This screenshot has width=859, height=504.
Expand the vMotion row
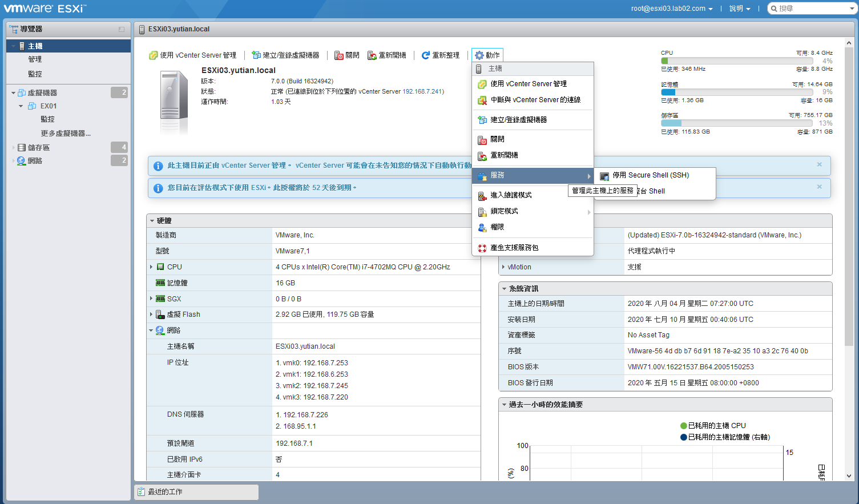(x=503, y=267)
